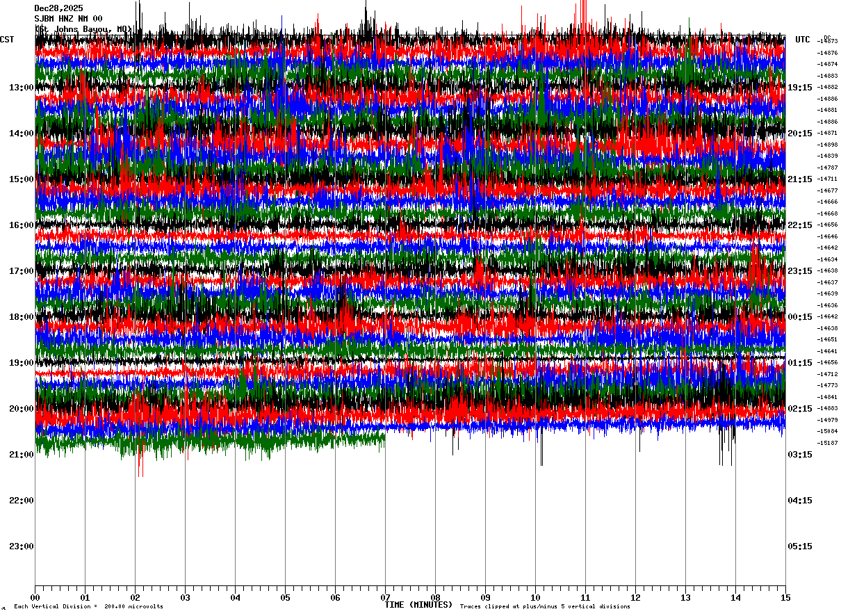Select the 16:00 CST row label
This screenshot has width=841, height=616.
21,225
